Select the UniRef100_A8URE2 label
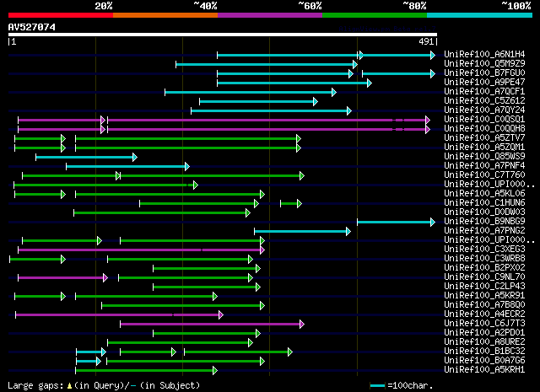This screenshot has height=392, width=540. coord(484,342)
